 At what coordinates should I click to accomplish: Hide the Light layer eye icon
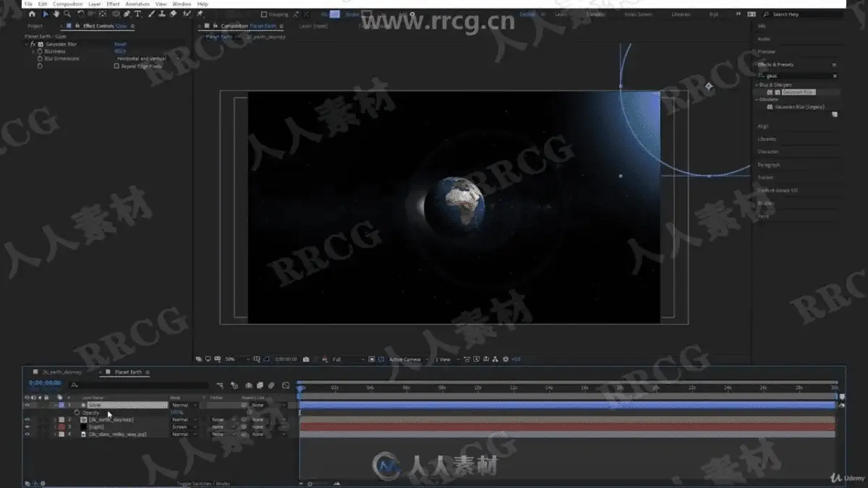(27, 427)
